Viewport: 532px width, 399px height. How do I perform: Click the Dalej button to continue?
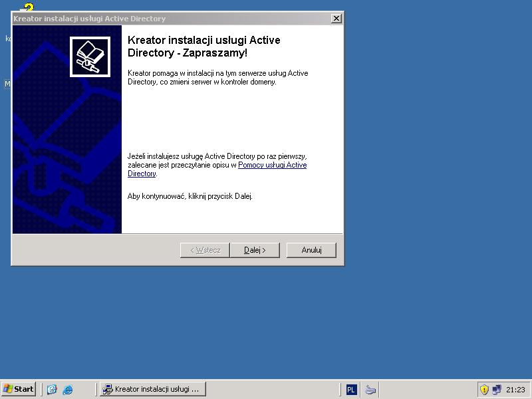pyautogui.click(x=255, y=250)
